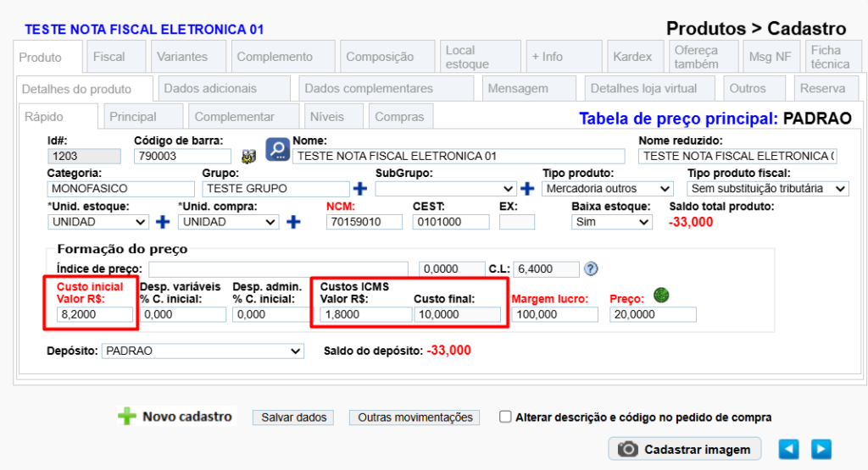Click the Nome input field
The image size is (868, 470).
(x=459, y=157)
